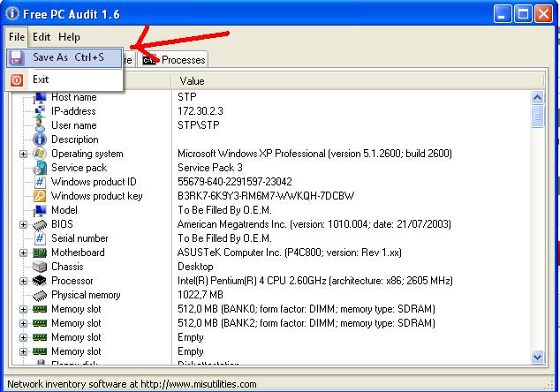Expand the Memory slot BANK0 node

point(23,309)
